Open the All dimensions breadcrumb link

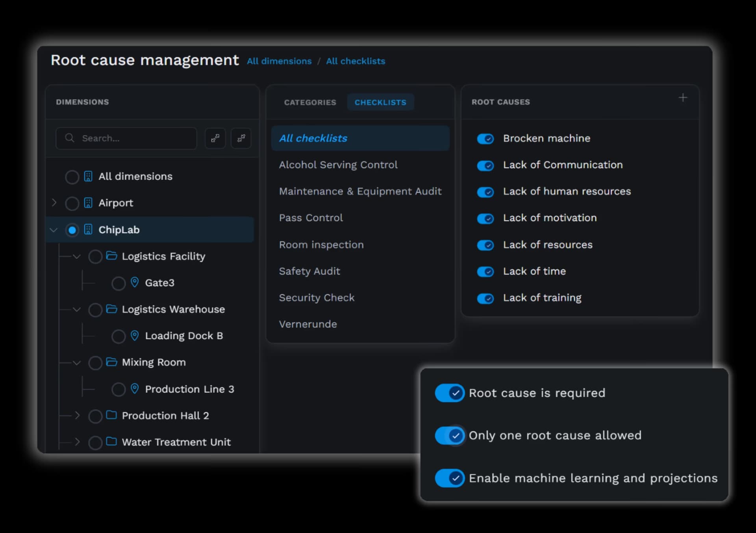click(279, 61)
